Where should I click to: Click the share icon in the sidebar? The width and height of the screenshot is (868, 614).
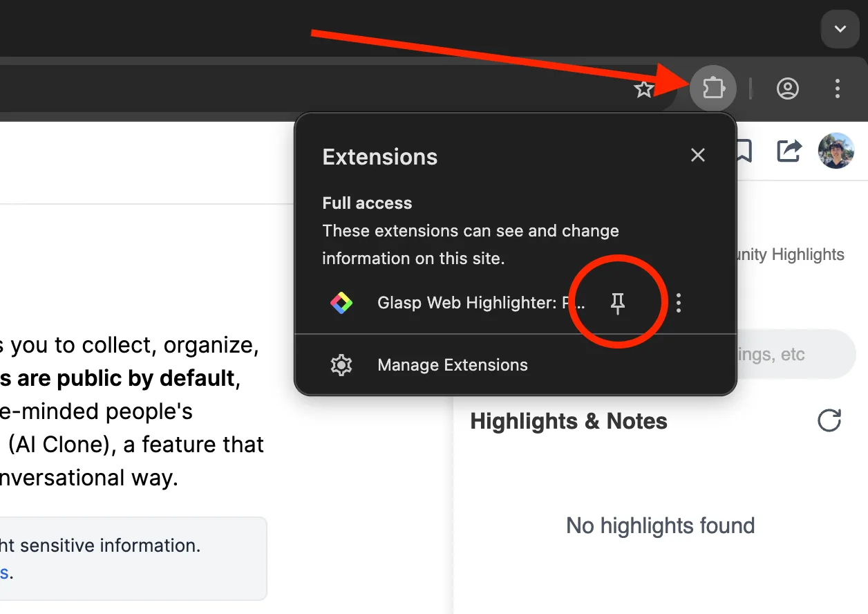[789, 150]
